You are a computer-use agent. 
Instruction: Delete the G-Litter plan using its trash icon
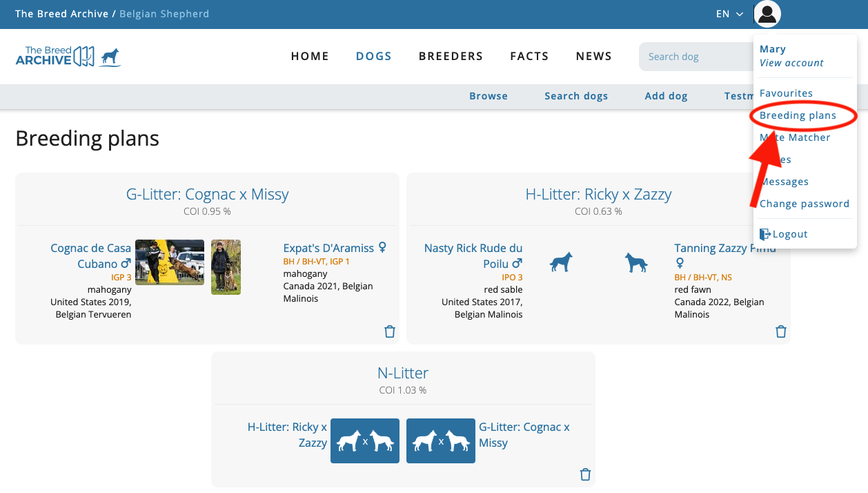pyautogui.click(x=390, y=331)
